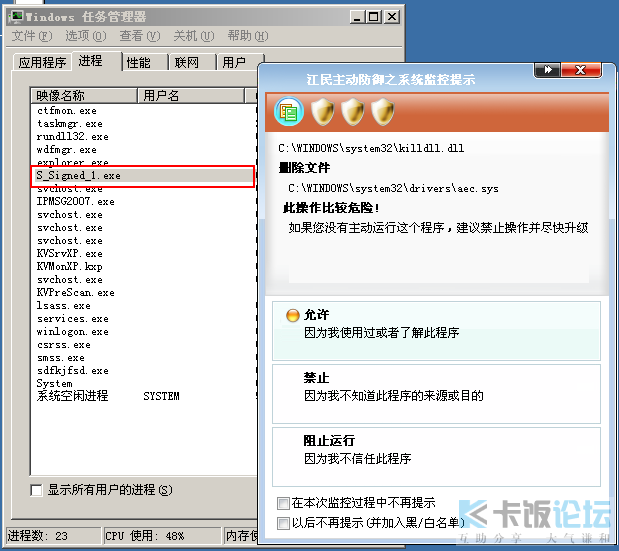This screenshot has height=551, width=619.
Task: Switch to the 性能 tab
Action: [x=145, y=62]
